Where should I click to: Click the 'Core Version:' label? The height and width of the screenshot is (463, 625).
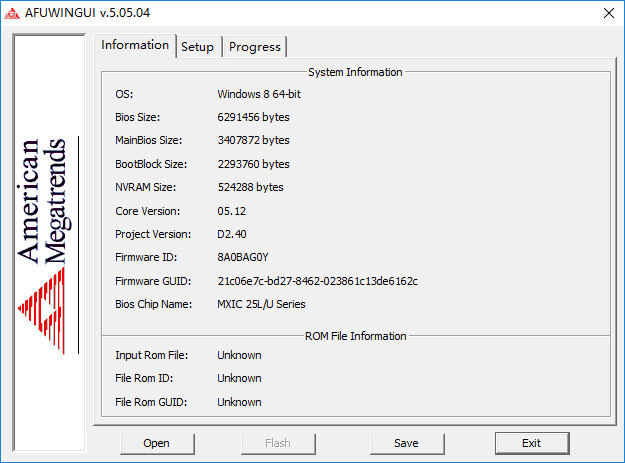pos(148,211)
